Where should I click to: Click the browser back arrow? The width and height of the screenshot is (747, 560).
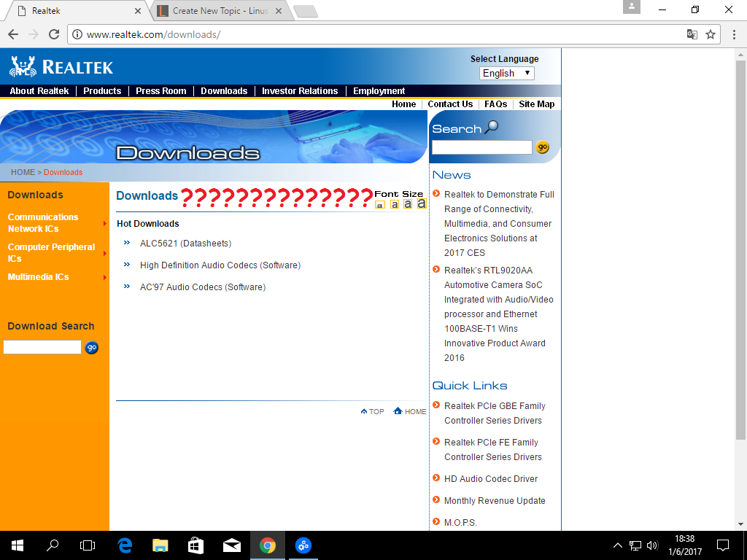pyautogui.click(x=13, y=34)
